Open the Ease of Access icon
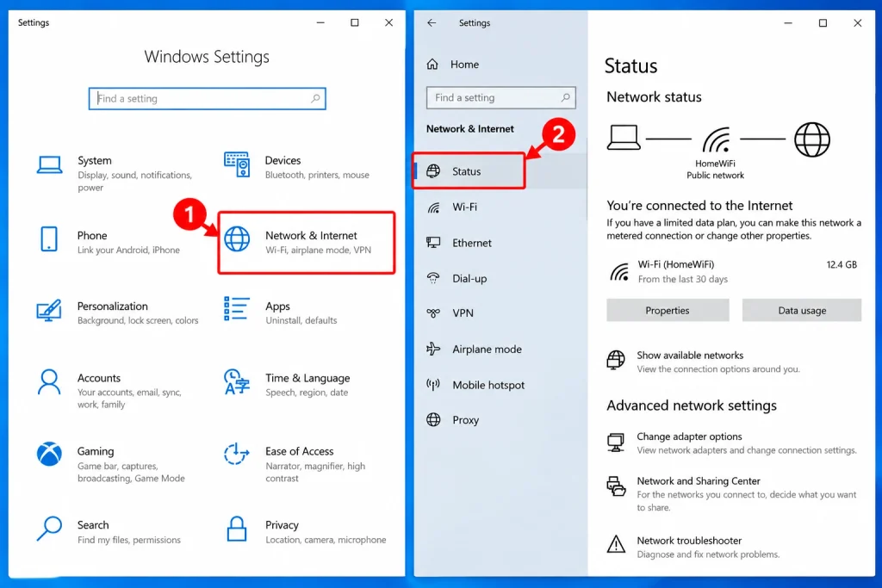This screenshot has height=588, width=882. coord(236,455)
